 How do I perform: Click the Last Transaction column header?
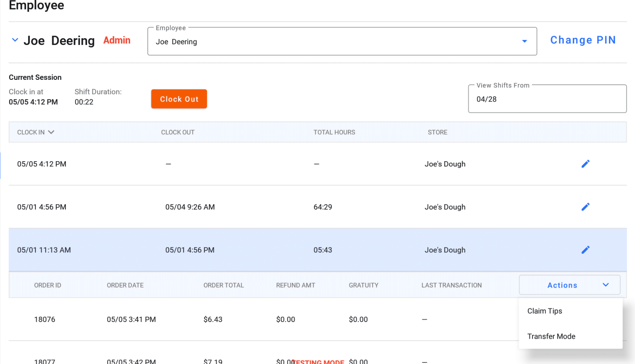452,285
